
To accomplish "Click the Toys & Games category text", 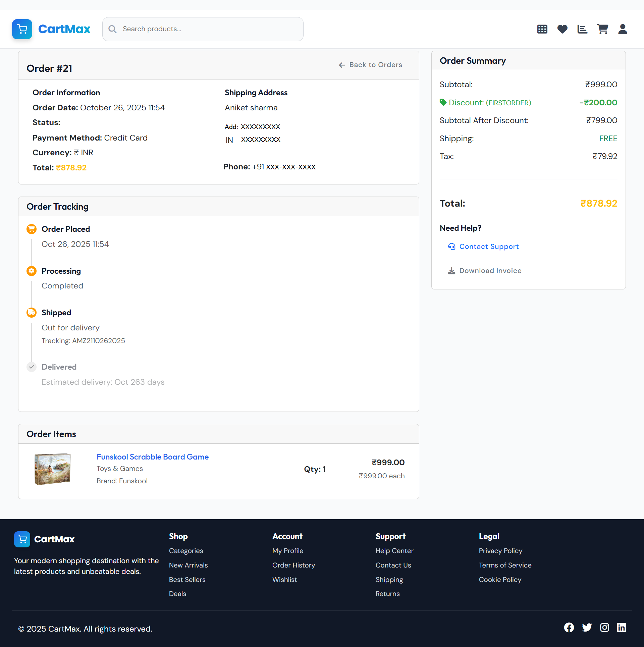I will tap(120, 469).
